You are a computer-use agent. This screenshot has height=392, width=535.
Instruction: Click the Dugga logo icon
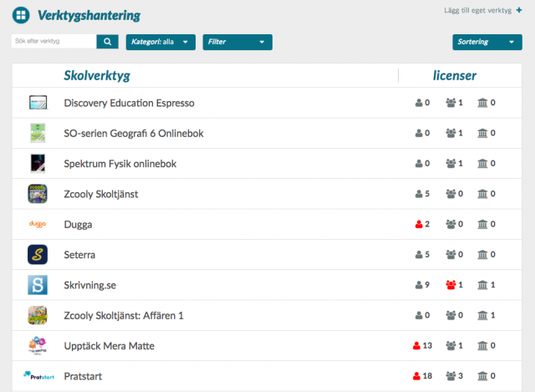(38, 224)
